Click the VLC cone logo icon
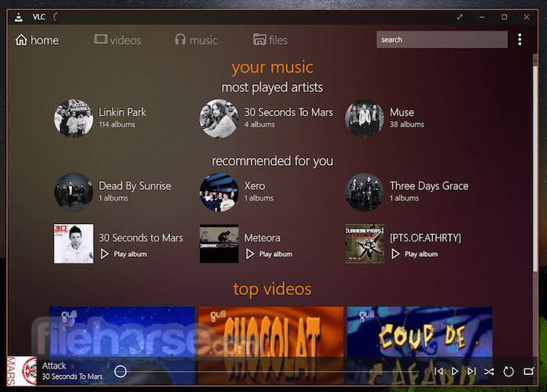The width and height of the screenshot is (547, 392). pyautogui.click(x=19, y=17)
